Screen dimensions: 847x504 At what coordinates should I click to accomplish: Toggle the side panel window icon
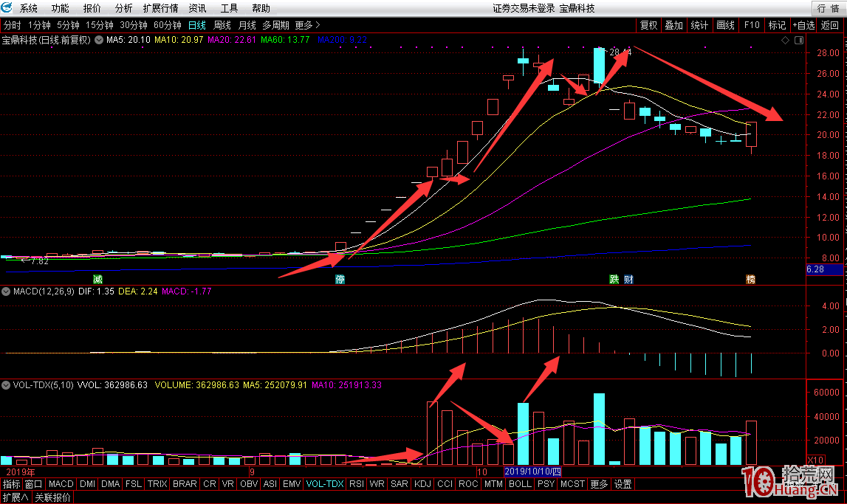pos(799,41)
